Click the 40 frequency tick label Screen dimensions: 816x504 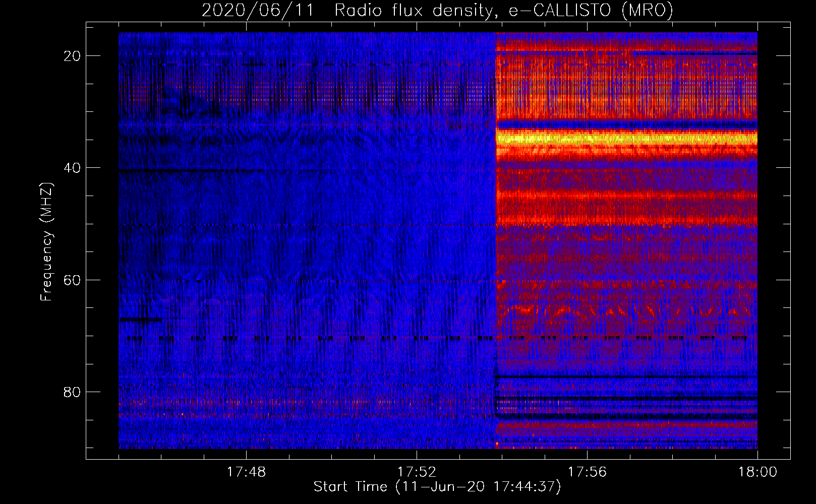[x=73, y=168]
